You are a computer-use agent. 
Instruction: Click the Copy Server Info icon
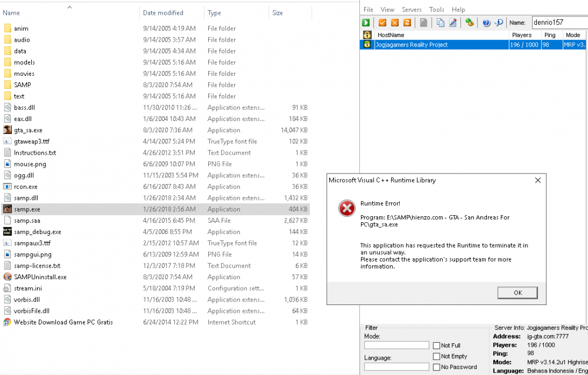tap(440, 23)
